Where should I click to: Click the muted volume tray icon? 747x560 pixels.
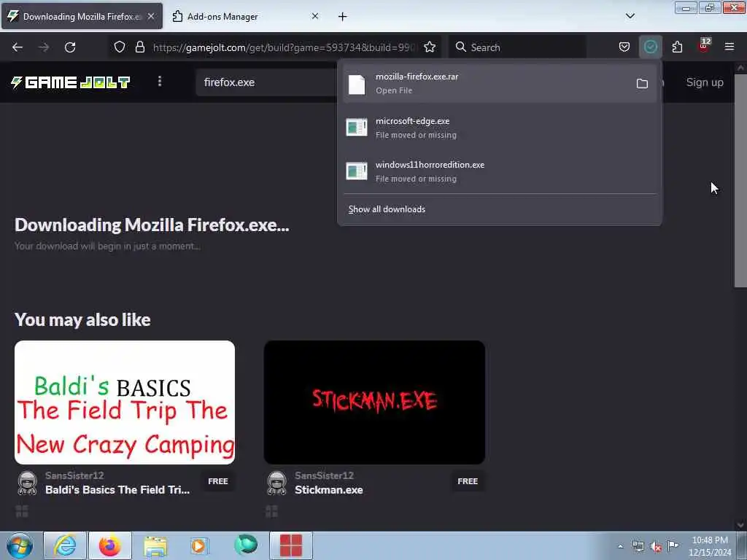pos(656,547)
